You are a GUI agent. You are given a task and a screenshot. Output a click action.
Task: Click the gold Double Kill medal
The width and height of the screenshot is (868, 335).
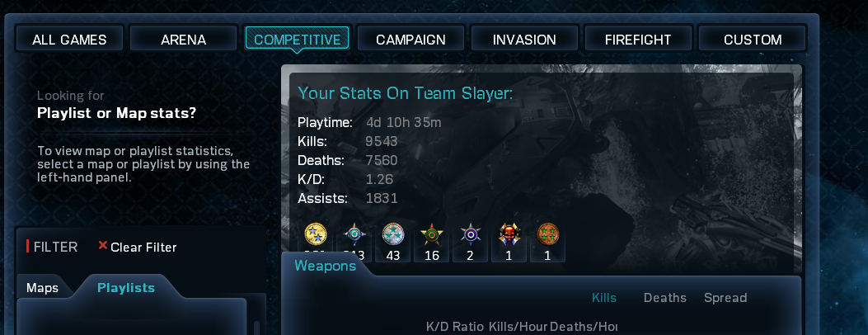click(316, 234)
